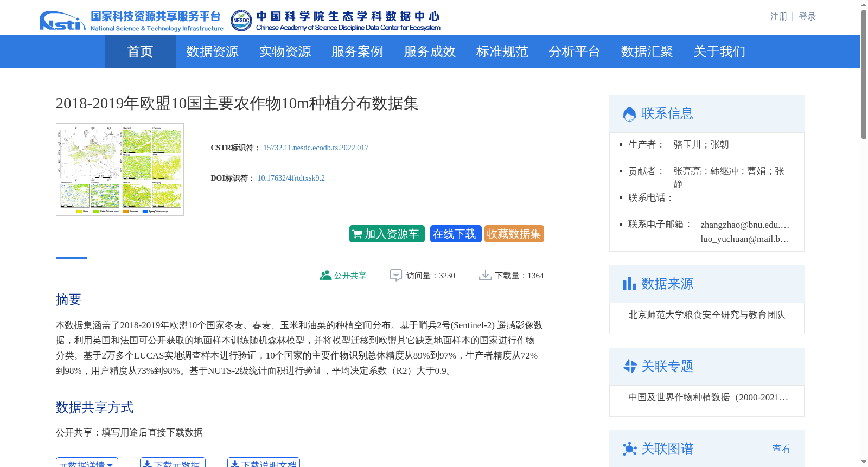Open the 中国及世界作物种植数据 related topic
This screenshot has height=467, width=868.
tap(708, 397)
